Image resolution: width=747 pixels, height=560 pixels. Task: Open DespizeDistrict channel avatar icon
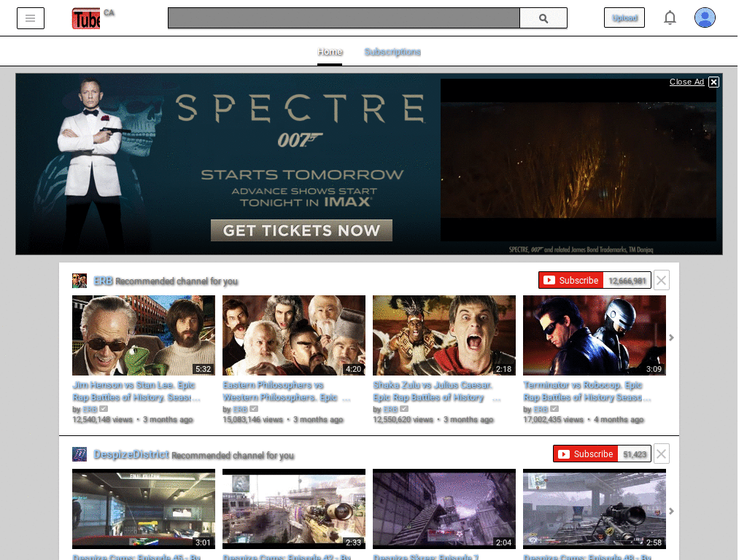[80, 454]
